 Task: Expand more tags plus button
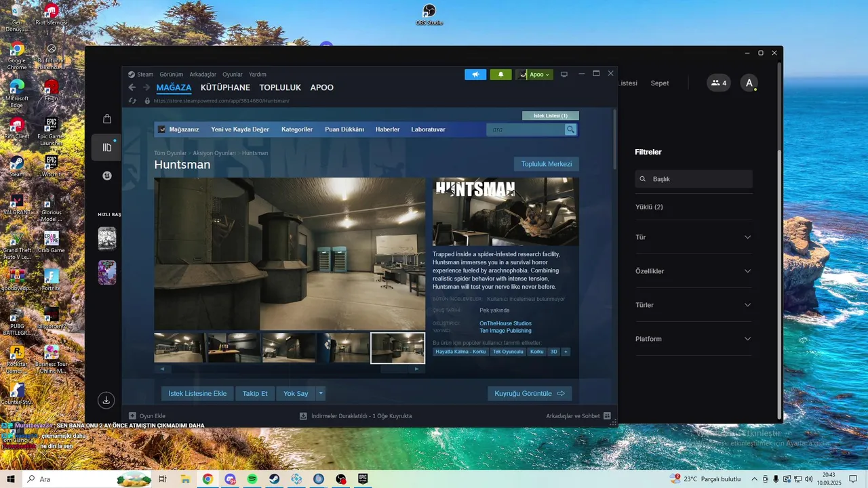click(566, 352)
